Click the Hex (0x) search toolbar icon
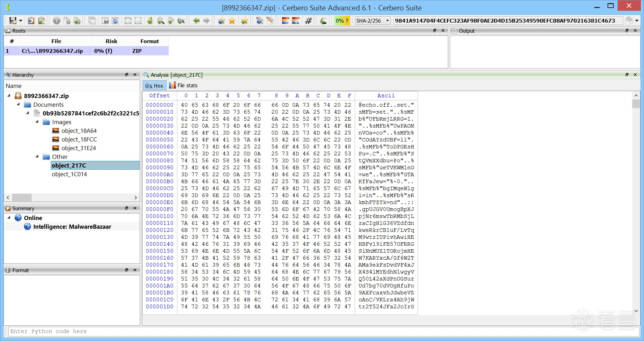Viewport: 644px width, 341px height. (x=181, y=21)
